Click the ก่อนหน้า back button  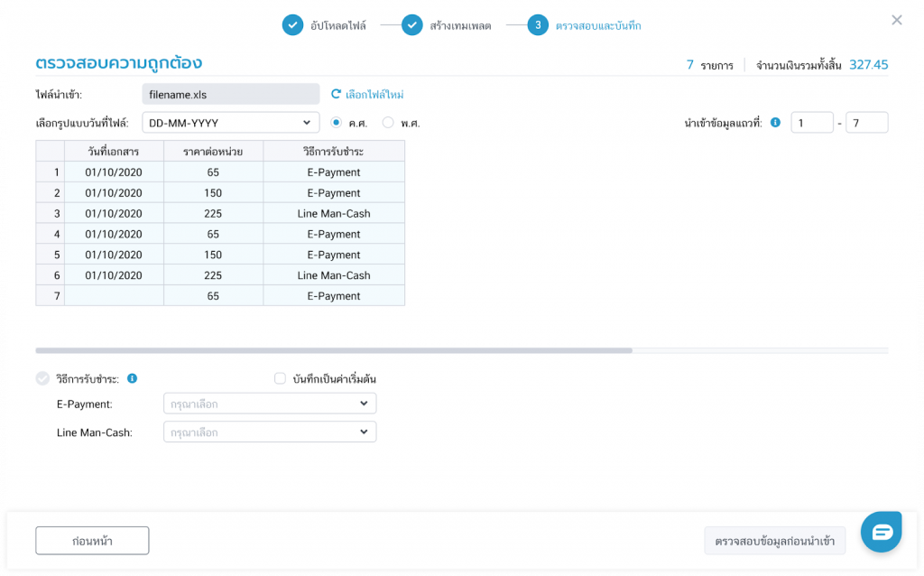(x=92, y=541)
